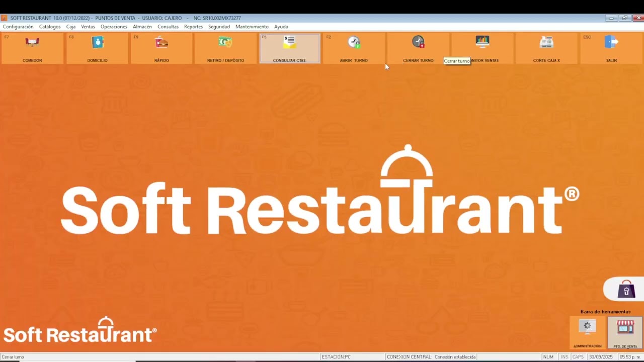644x362 pixels.
Task: Click Abrir Turno to open a shift
Action: pos(354,48)
